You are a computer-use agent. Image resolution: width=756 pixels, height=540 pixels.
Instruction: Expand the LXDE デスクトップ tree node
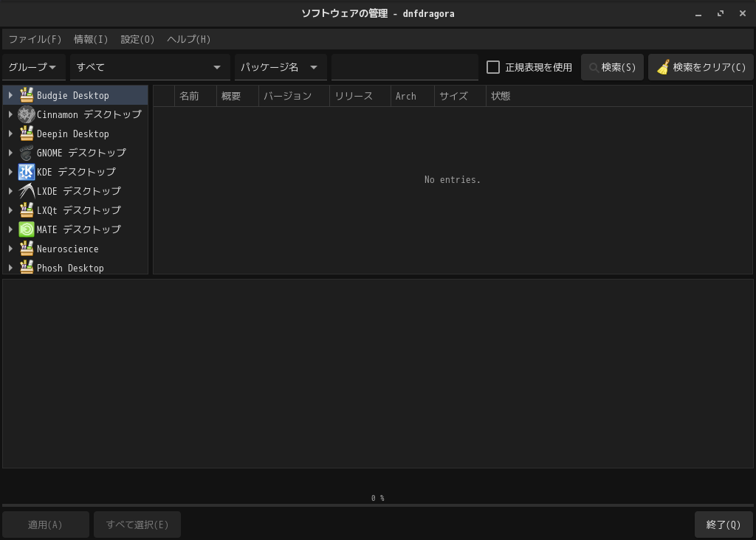[10, 191]
